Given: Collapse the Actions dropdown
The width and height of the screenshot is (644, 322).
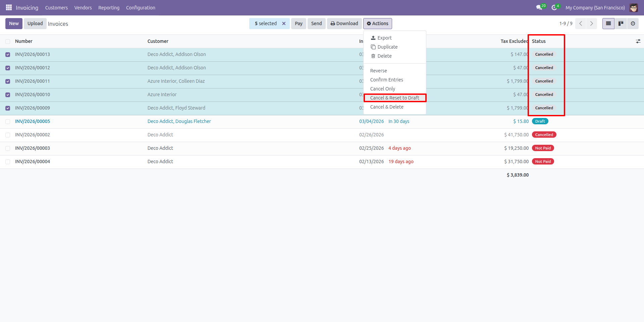Looking at the screenshot, I should (x=377, y=23).
